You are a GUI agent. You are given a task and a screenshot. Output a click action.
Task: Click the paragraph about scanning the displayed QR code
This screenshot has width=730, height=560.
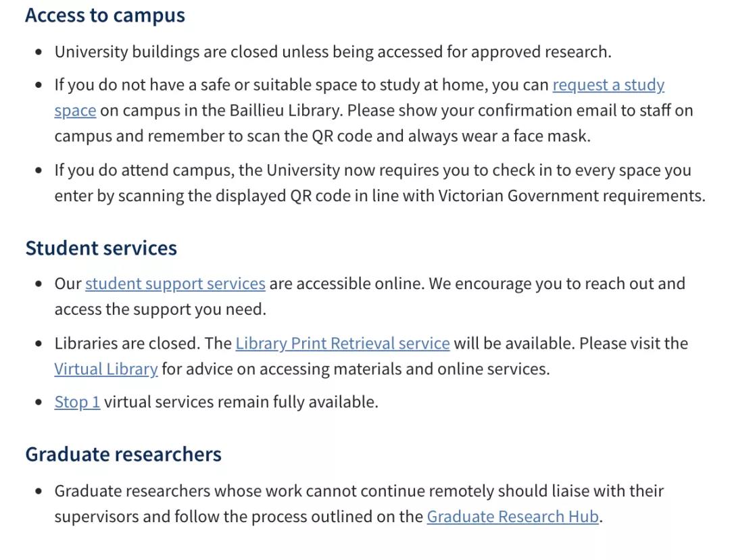click(380, 183)
